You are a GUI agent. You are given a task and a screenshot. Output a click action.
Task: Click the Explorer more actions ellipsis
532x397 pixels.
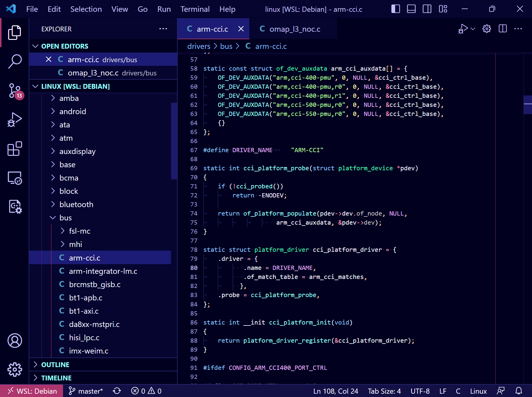(163, 29)
